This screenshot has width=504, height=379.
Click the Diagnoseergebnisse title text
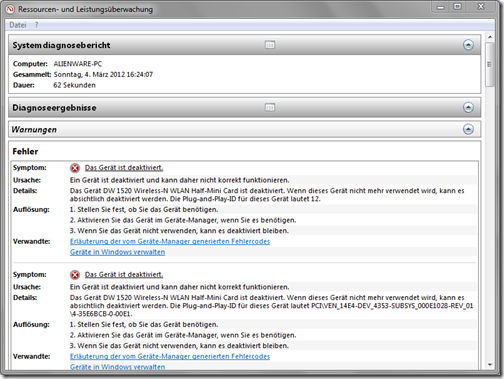[54, 108]
